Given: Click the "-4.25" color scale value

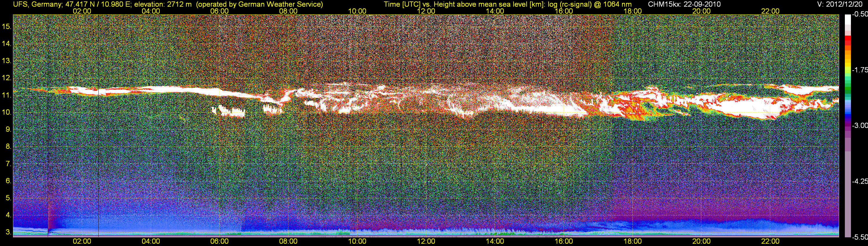Looking at the screenshot, I should coord(860,181).
